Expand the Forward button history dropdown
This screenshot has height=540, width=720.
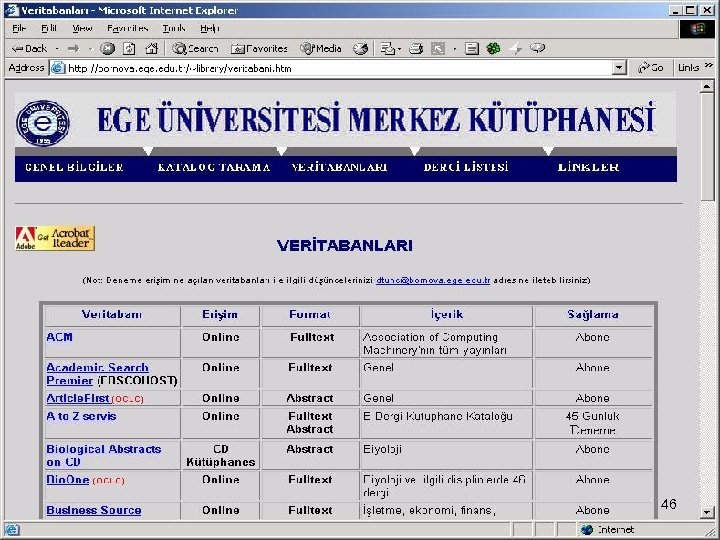pyautogui.click(x=90, y=48)
